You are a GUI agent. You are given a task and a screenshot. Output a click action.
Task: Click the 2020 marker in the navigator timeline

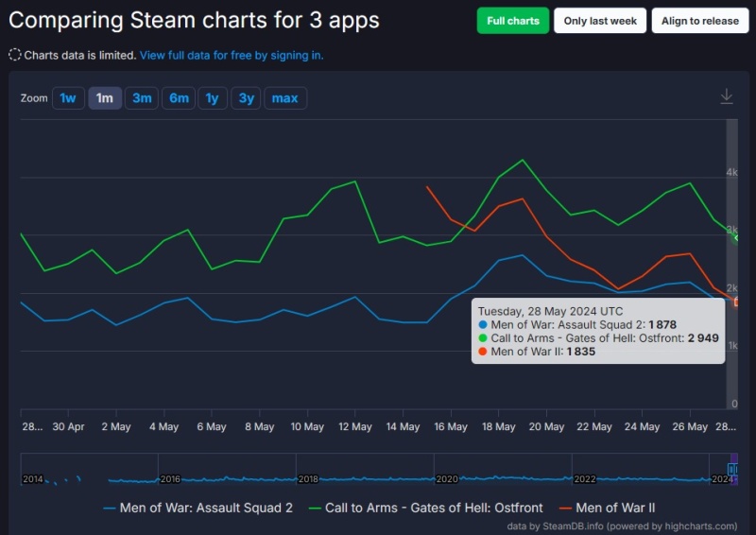click(x=446, y=479)
